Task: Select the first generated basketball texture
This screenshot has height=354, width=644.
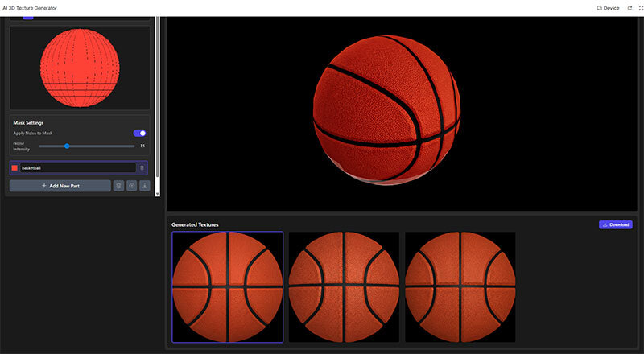Action: coord(227,286)
